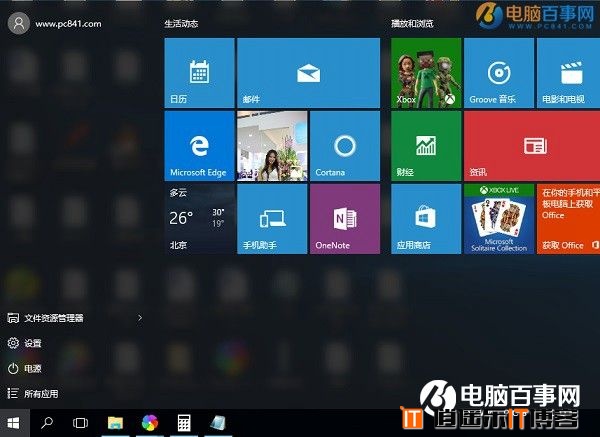Screen dimensions: 600x437
Task: Open the Photos tile showing a woman
Action: pos(272,146)
